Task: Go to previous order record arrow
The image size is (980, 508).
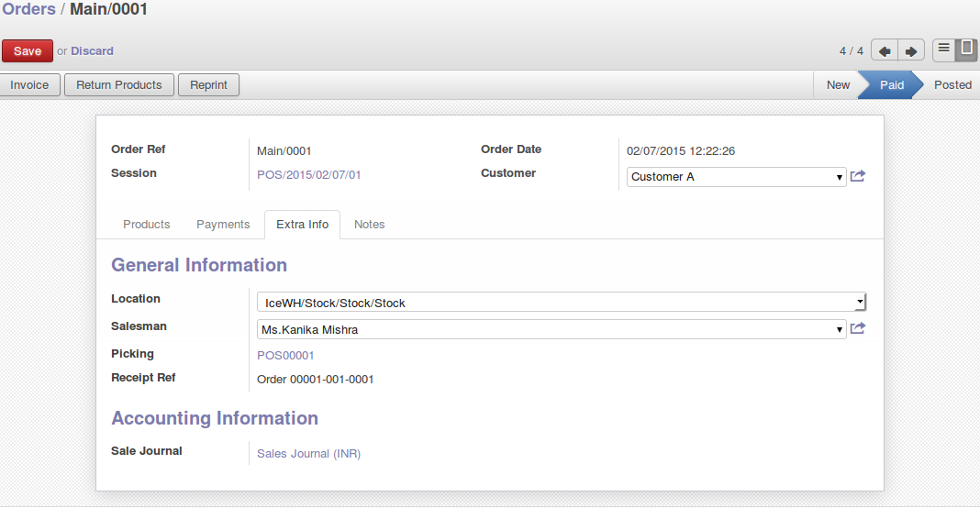Action: coord(885,51)
